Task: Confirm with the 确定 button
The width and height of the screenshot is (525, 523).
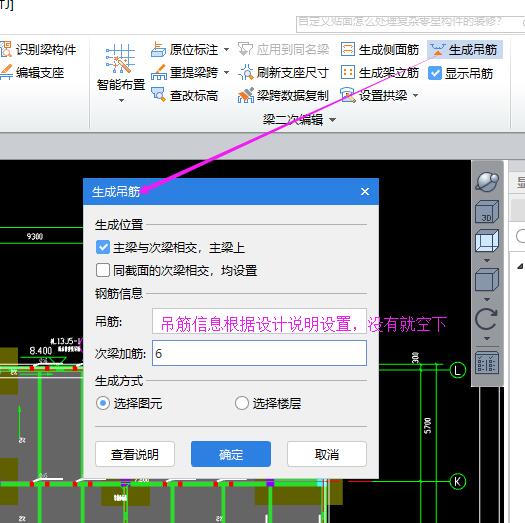Action: click(231, 454)
